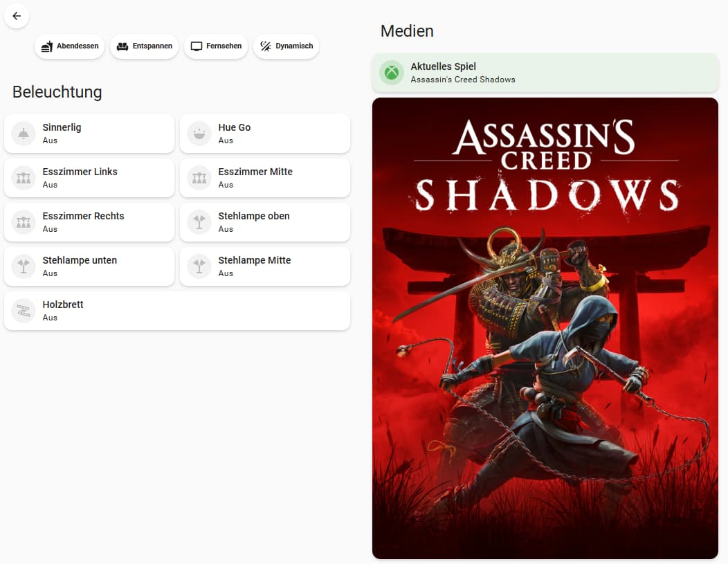Toggle the Holzbrett LED strip icon
The image size is (728, 564).
point(24,311)
